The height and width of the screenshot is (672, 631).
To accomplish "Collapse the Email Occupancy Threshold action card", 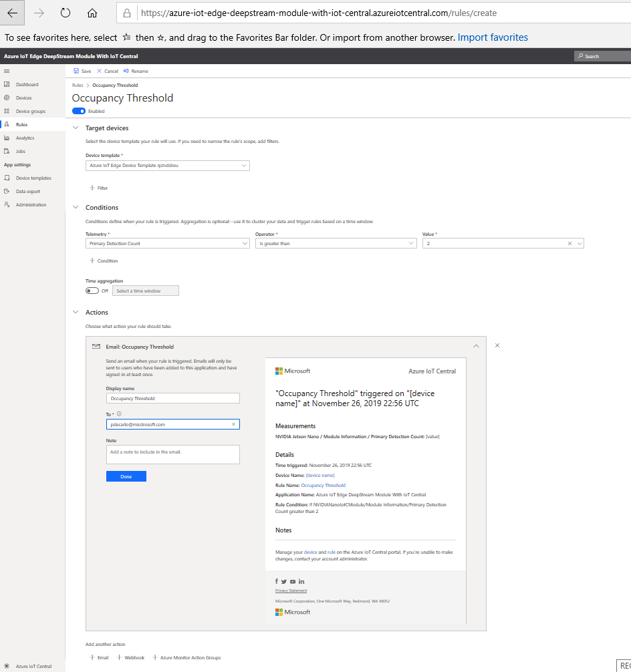I will pyautogui.click(x=476, y=346).
